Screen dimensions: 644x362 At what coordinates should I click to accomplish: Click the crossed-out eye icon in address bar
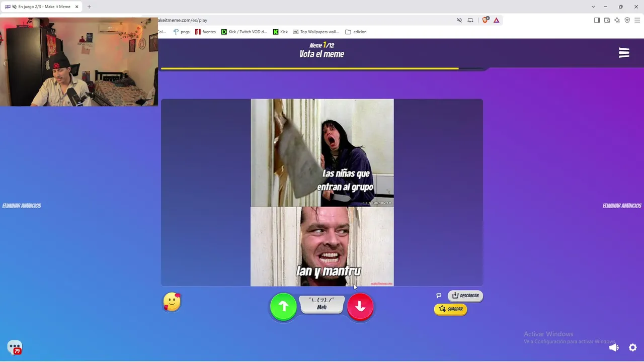(459, 20)
